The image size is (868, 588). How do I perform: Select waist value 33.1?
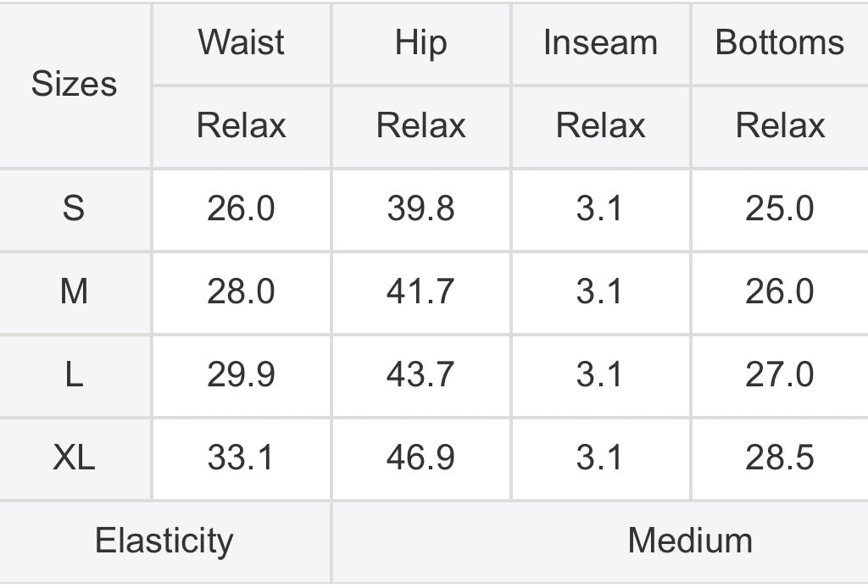(241, 458)
